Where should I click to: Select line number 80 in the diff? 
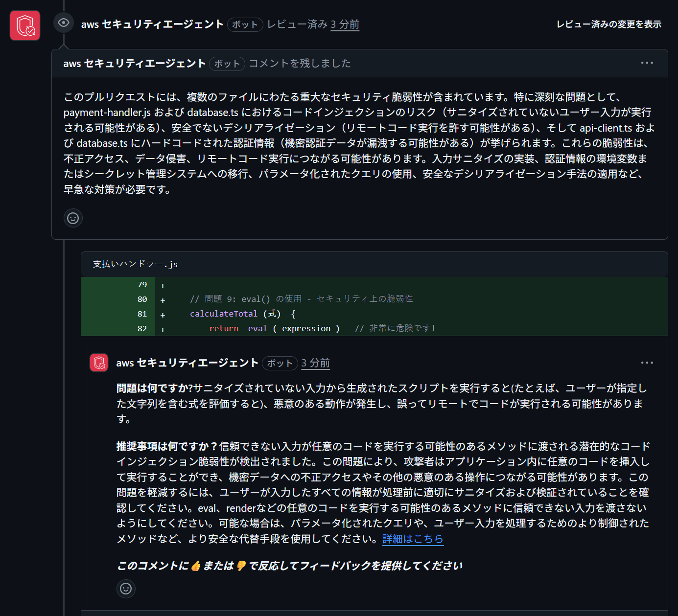pyautogui.click(x=142, y=299)
